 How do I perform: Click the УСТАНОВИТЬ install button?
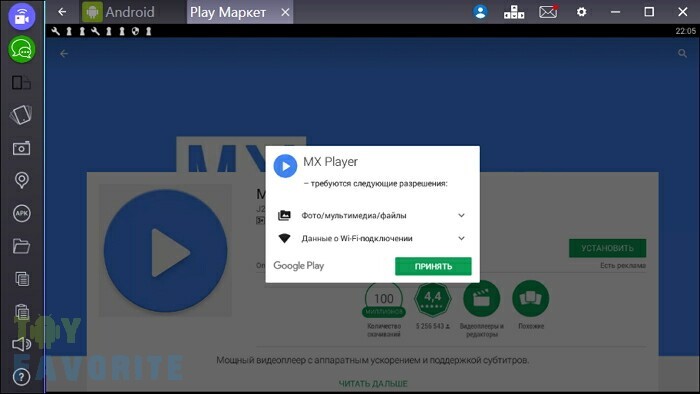(x=607, y=248)
